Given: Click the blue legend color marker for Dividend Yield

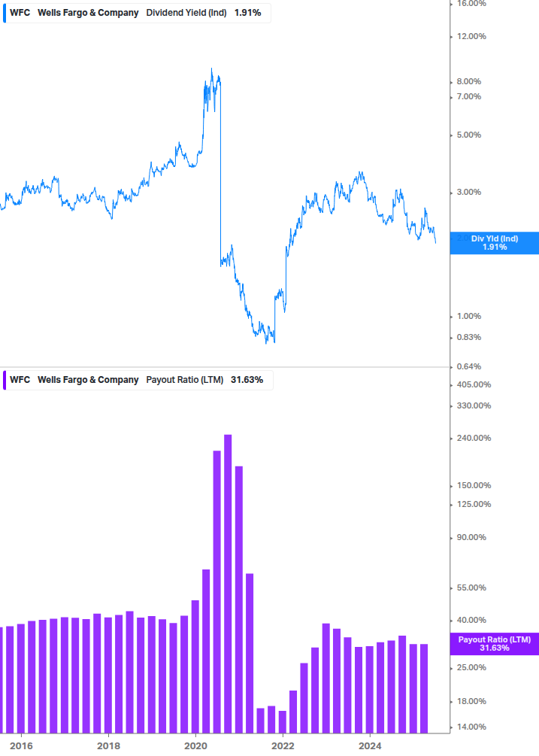Looking at the screenshot, I should pos(5,13).
